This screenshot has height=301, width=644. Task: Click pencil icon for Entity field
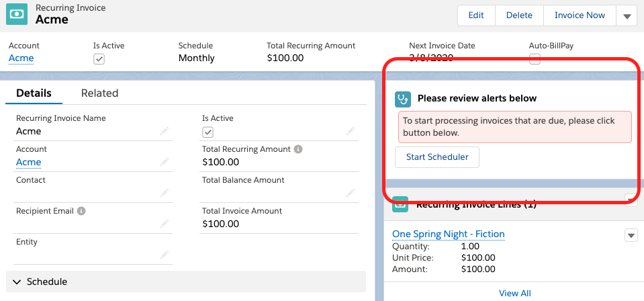click(165, 255)
